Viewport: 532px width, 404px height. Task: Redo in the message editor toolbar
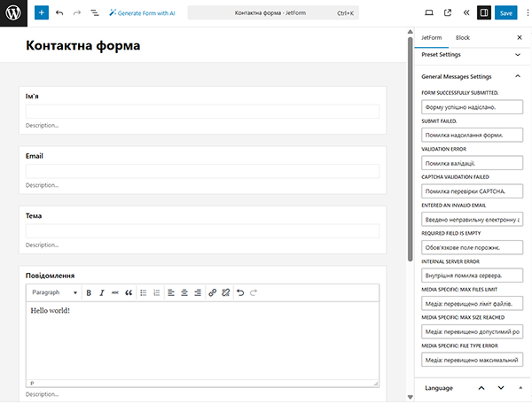(x=254, y=293)
